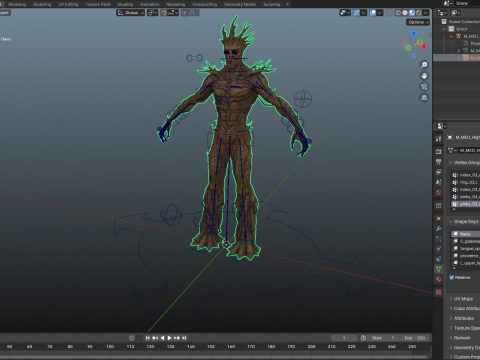This screenshot has width=480, height=360.
Task: Switch to the UV Editing workspace tab
Action: coord(68,4)
